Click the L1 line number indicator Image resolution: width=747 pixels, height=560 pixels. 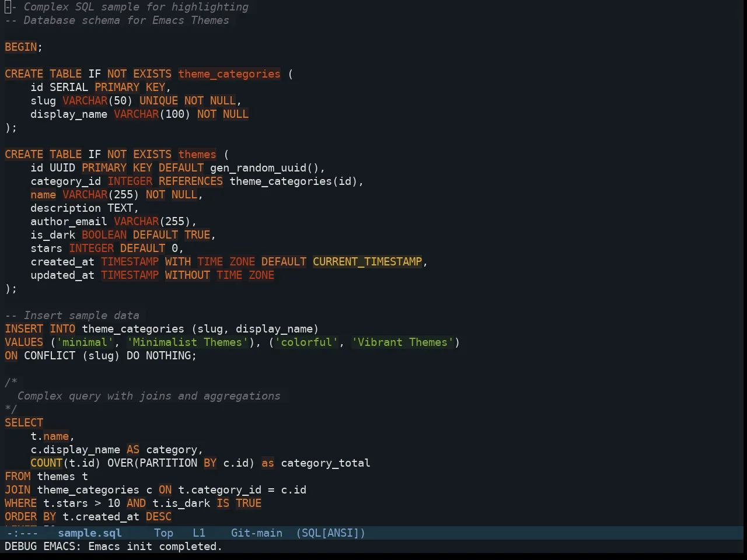click(199, 533)
